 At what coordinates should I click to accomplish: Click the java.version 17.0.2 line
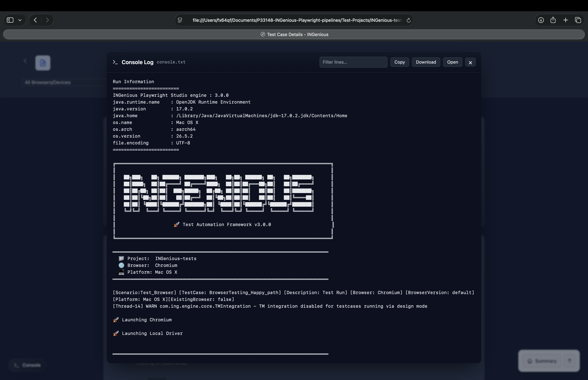click(x=153, y=109)
